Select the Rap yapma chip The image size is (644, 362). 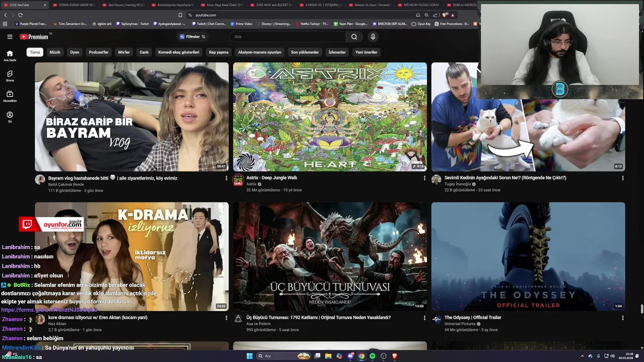coord(219,52)
